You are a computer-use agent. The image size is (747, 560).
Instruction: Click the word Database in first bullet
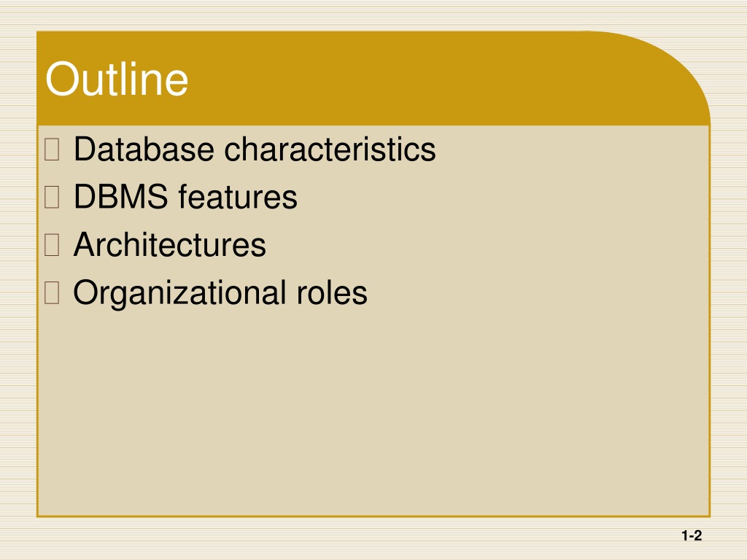[x=144, y=149]
